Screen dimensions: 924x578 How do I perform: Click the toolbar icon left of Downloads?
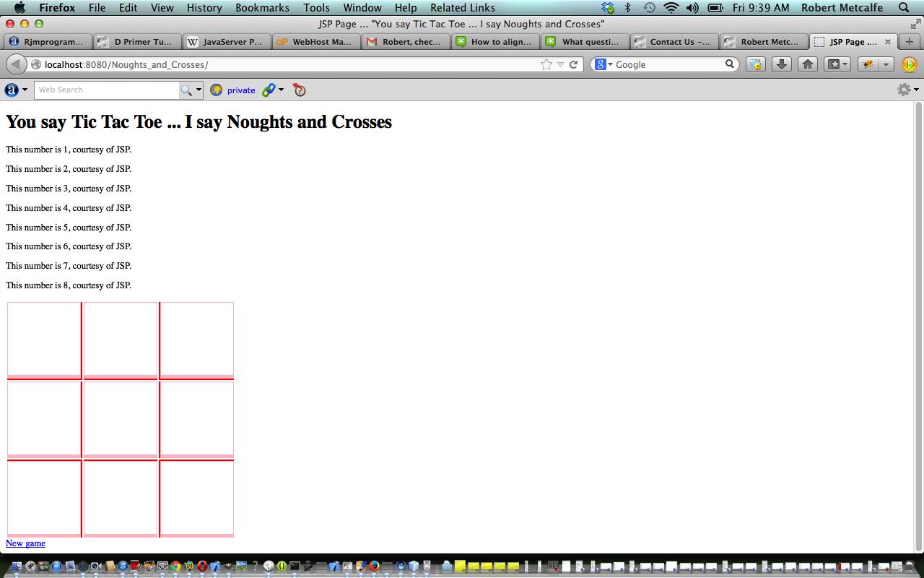click(x=755, y=64)
